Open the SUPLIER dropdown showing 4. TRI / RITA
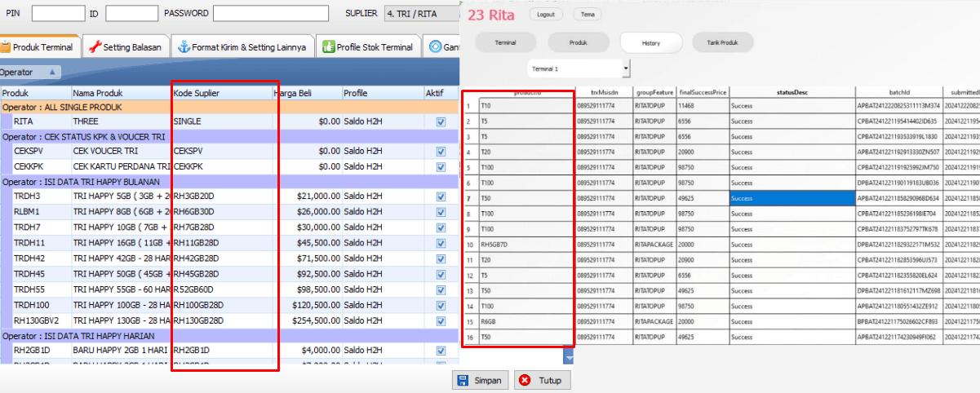This screenshot has width=980, height=393. [x=423, y=13]
